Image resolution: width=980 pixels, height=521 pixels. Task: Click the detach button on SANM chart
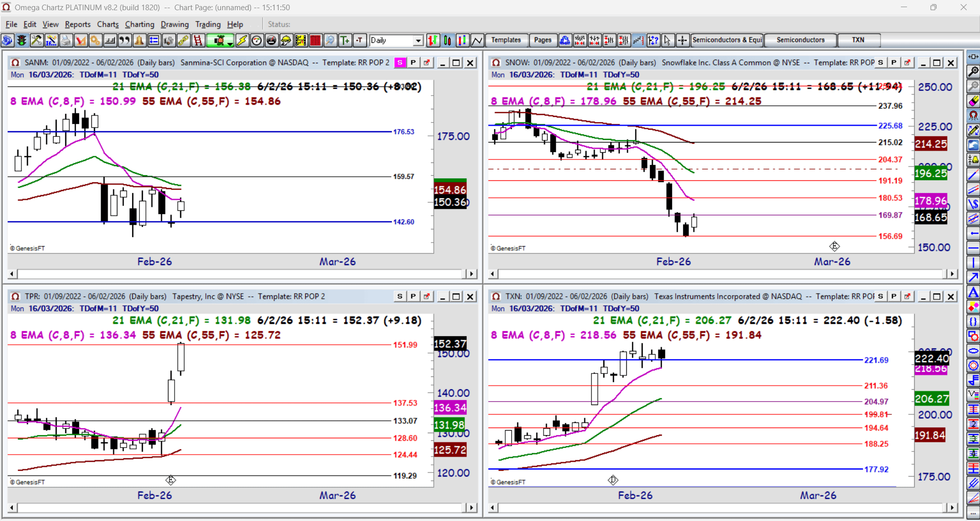[x=427, y=62]
